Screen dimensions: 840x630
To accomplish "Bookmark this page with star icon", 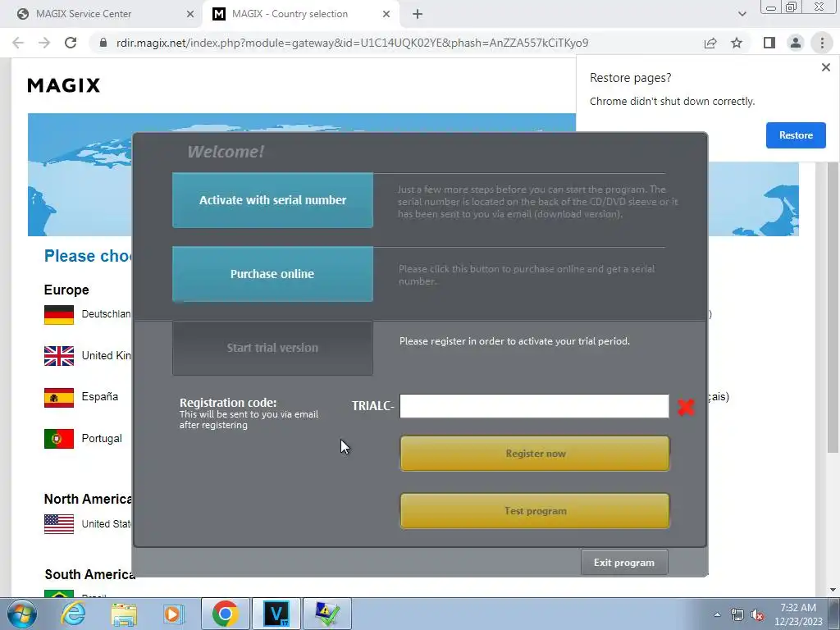I will coord(737,43).
